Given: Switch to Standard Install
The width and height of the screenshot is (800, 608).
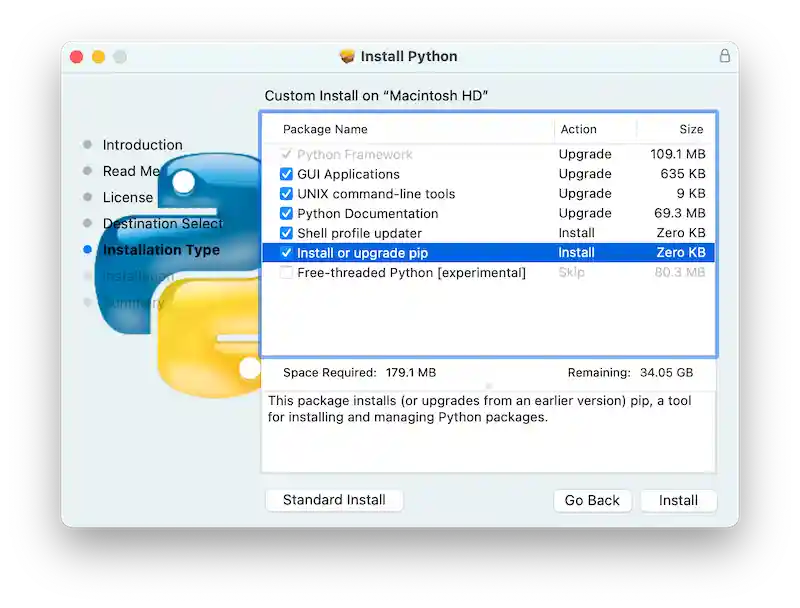Looking at the screenshot, I should point(333,500).
